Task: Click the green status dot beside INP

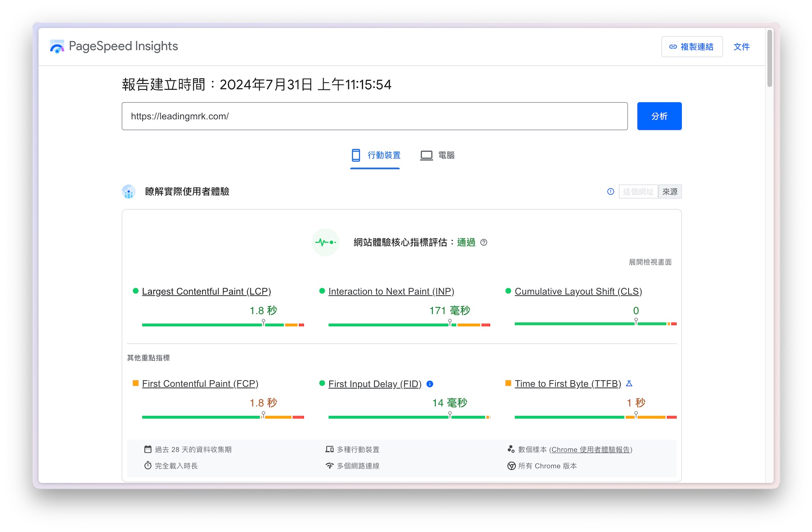Action: (x=322, y=291)
